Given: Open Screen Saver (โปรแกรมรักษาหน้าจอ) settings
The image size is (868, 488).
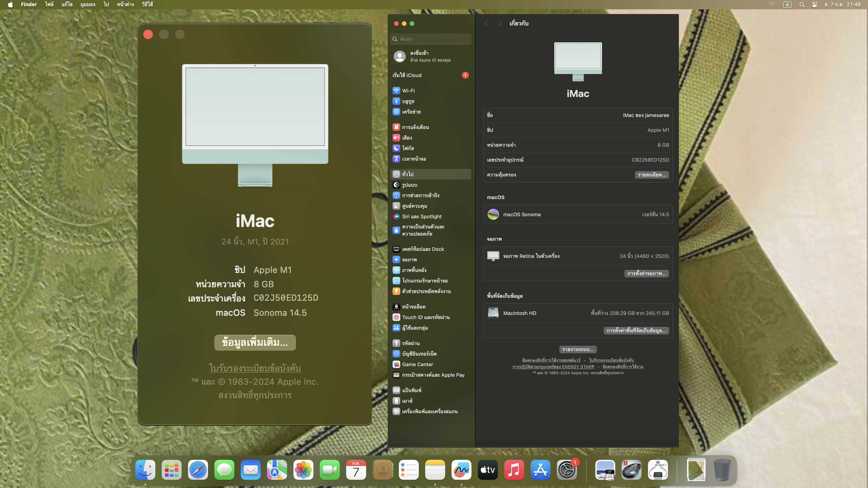Looking at the screenshot, I should [430, 281].
